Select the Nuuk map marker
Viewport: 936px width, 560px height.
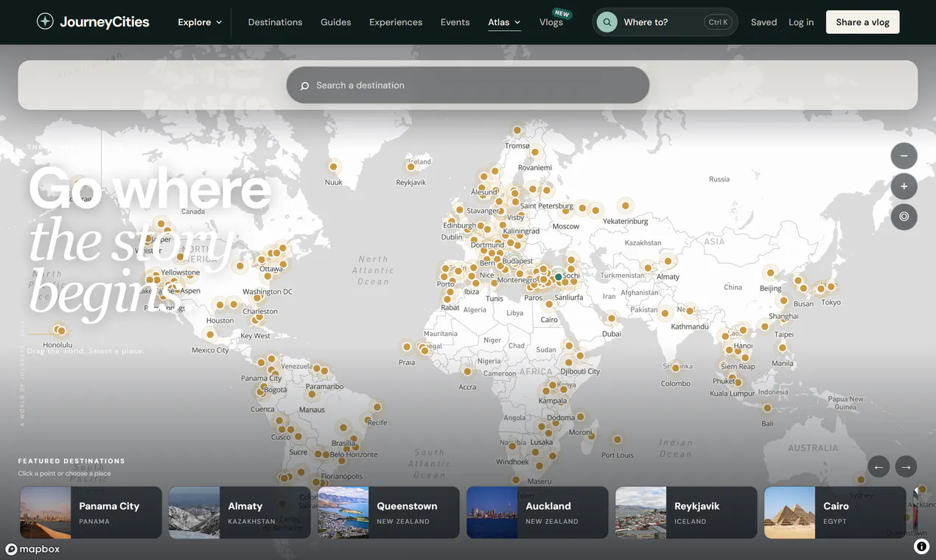pos(333,167)
